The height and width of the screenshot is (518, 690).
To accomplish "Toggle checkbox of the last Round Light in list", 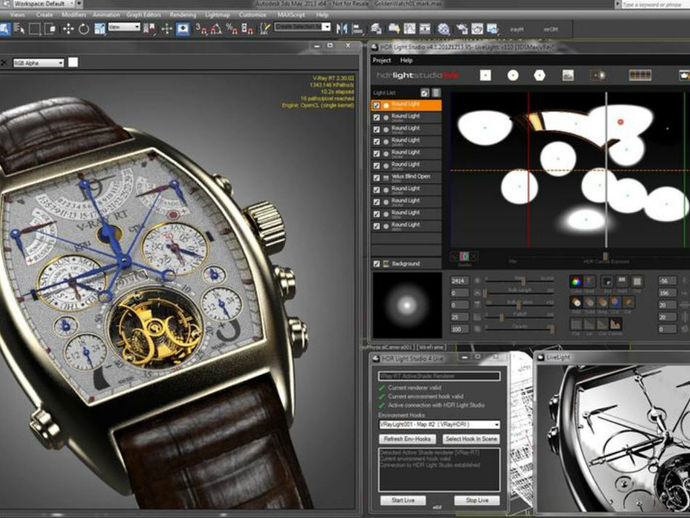I will pyautogui.click(x=377, y=226).
